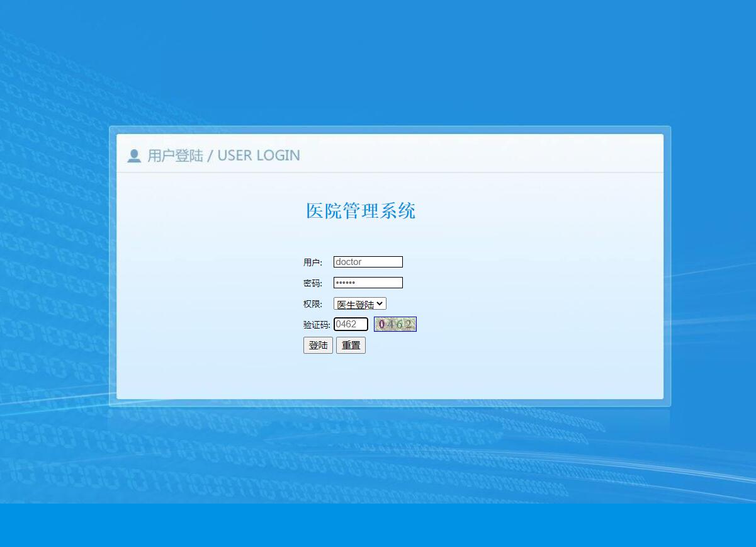
Task: Click the 验证码 code input box
Action: tap(351, 324)
